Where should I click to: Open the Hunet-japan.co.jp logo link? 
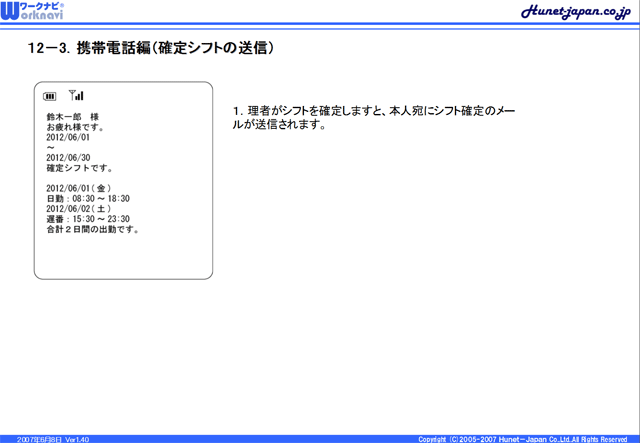[575, 12]
